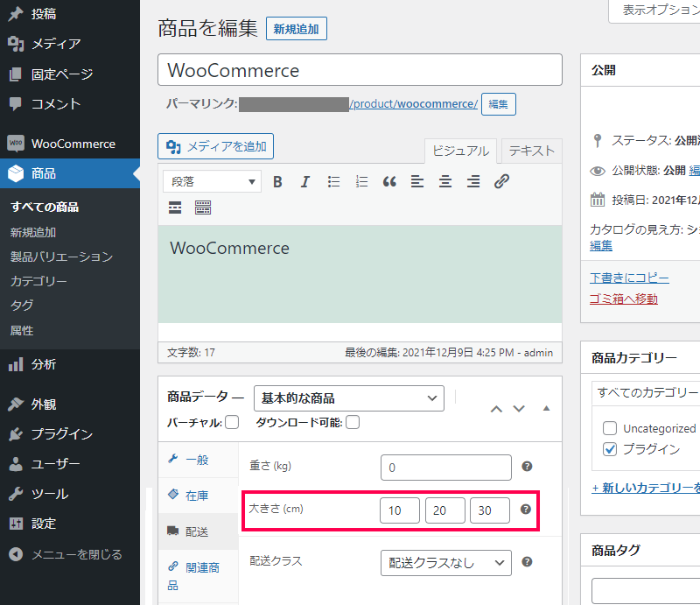Insert bulleted list in editor

[x=333, y=182]
